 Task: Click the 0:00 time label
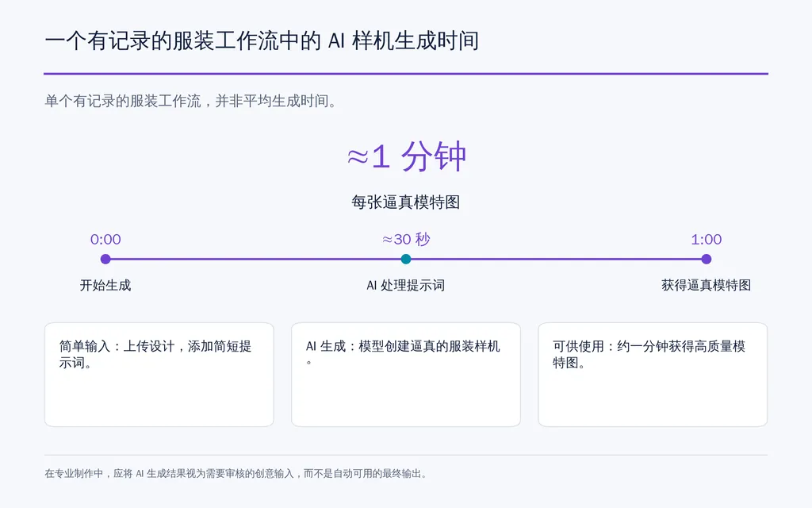[x=105, y=240]
